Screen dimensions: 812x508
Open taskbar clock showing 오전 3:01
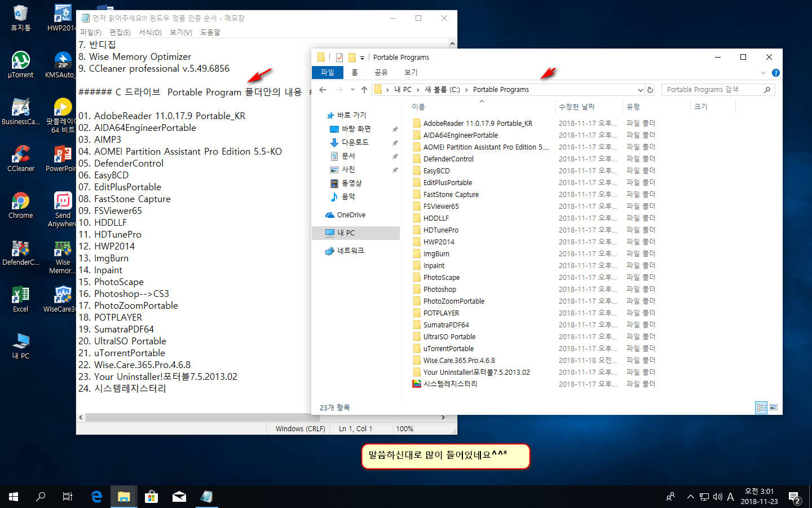pyautogui.click(x=759, y=497)
